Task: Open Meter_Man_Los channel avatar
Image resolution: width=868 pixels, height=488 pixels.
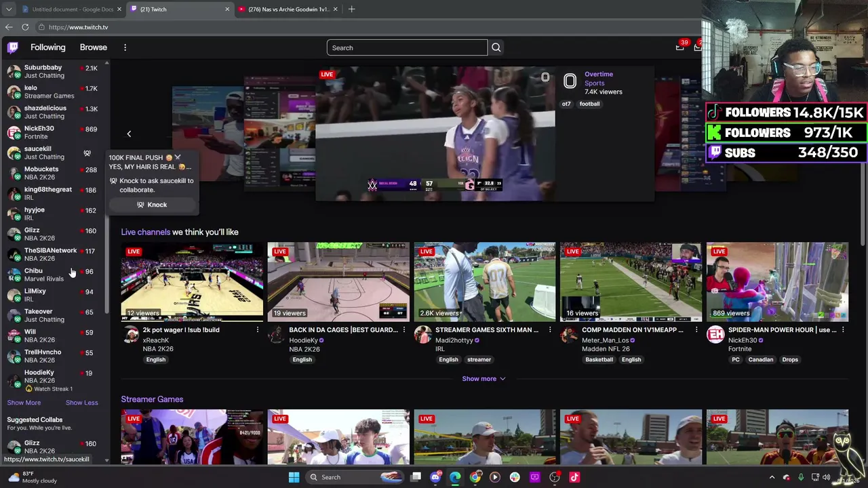Action: tap(570, 335)
